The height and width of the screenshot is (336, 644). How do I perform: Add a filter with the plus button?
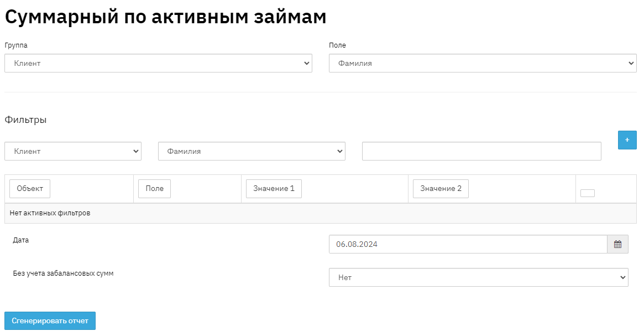(627, 140)
